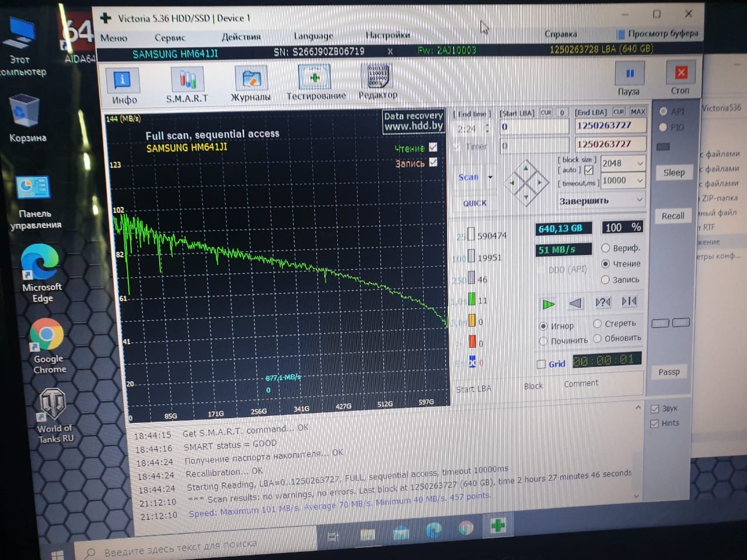Open the Сервис menu
The image size is (747, 560).
pos(170,37)
